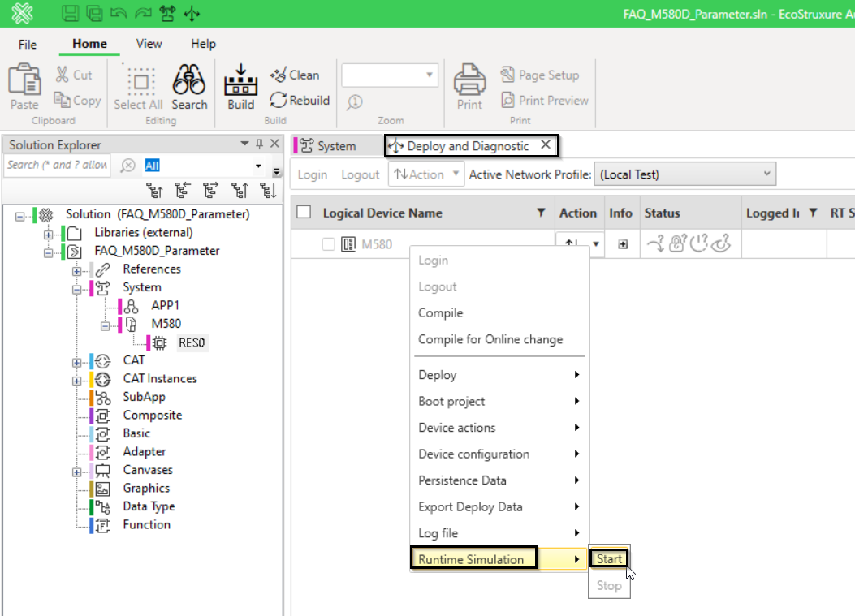Image resolution: width=855 pixels, height=616 pixels.
Task: Open the Boot project submenu
Action: coord(499,401)
